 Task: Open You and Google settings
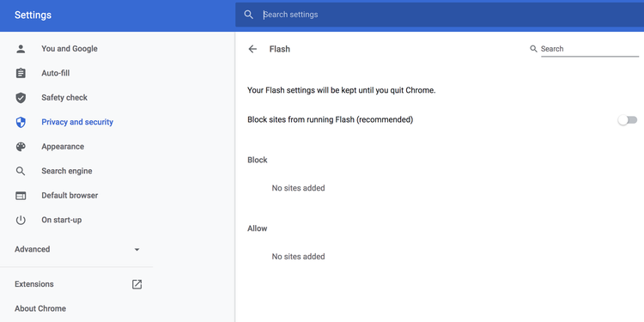tap(70, 49)
